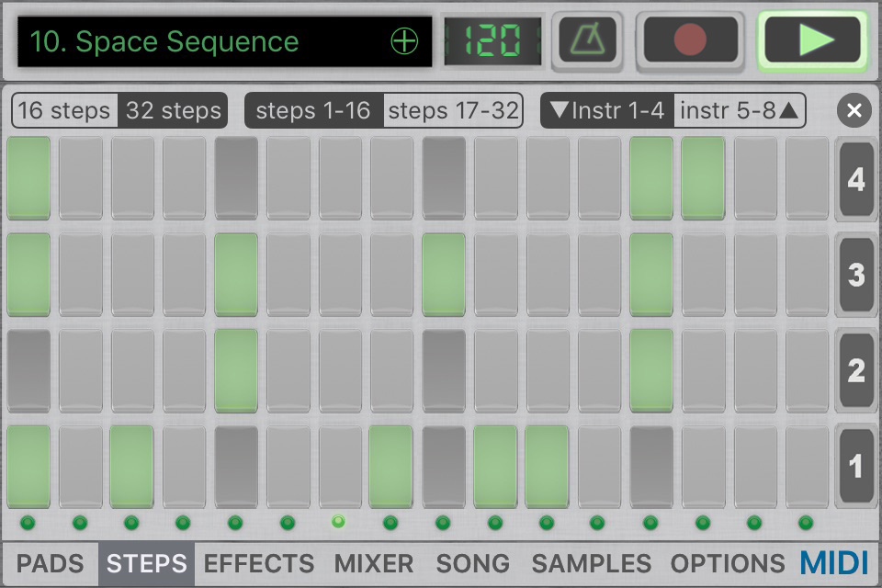Screen dimensions: 882x588
Task: Open the MIDI settings
Action: [835, 563]
